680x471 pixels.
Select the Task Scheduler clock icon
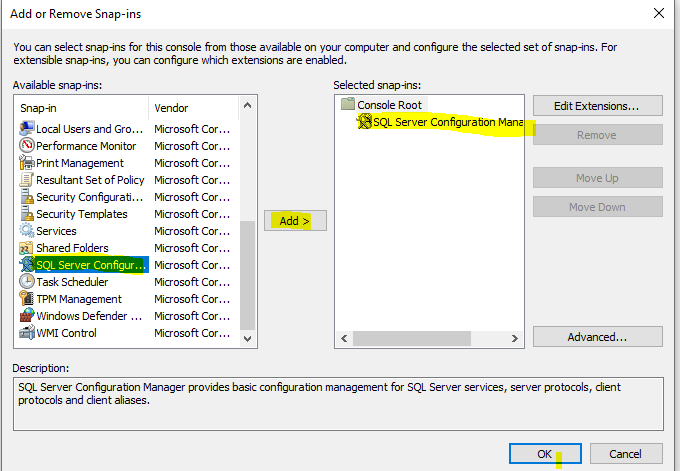[27, 281]
